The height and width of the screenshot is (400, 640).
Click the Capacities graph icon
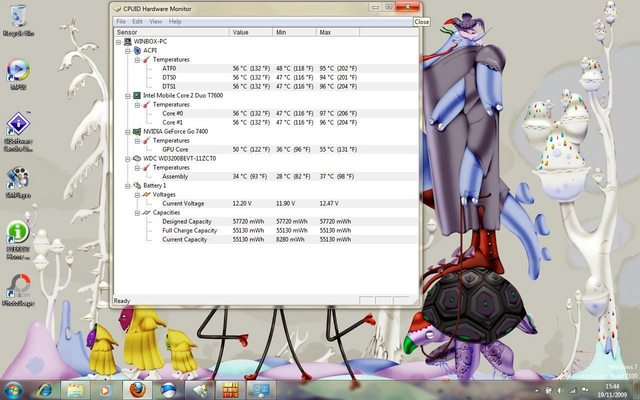[x=146, y=213]
